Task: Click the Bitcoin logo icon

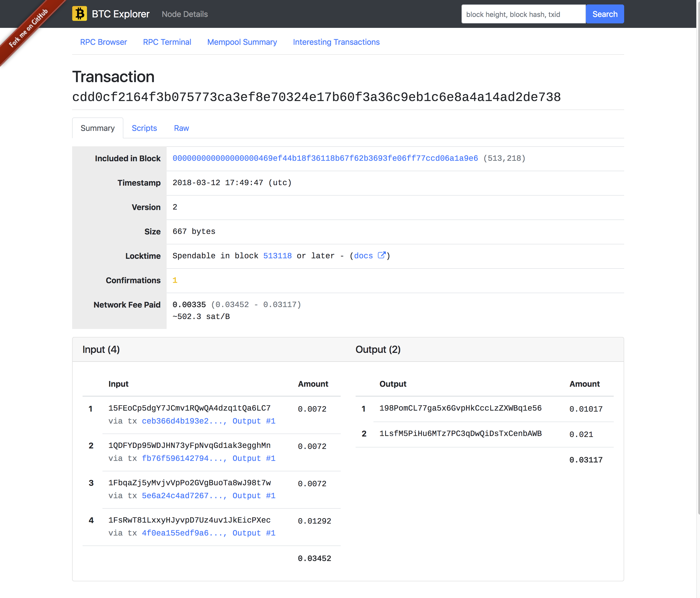Action: coord(79,14)
